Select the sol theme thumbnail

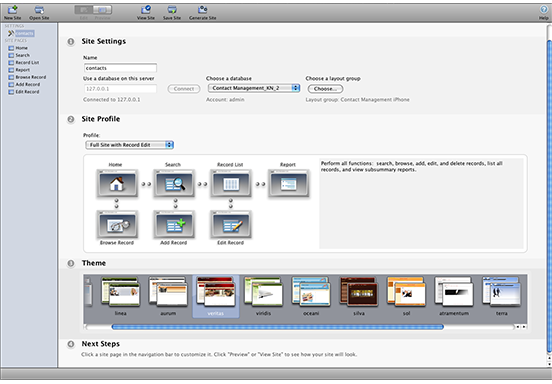(406, 292)
